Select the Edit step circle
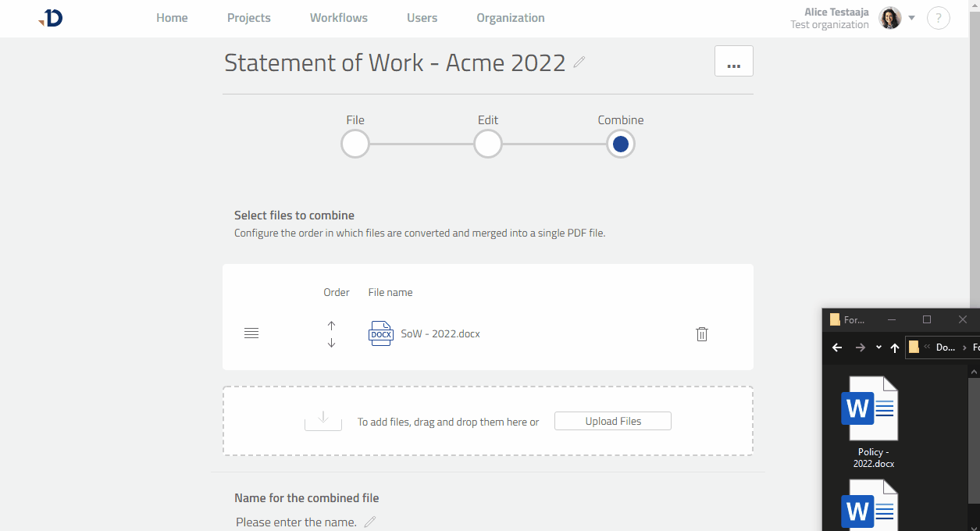Viewport: 980px width, 531px height. pyautogui.click(x=488, y=144)
